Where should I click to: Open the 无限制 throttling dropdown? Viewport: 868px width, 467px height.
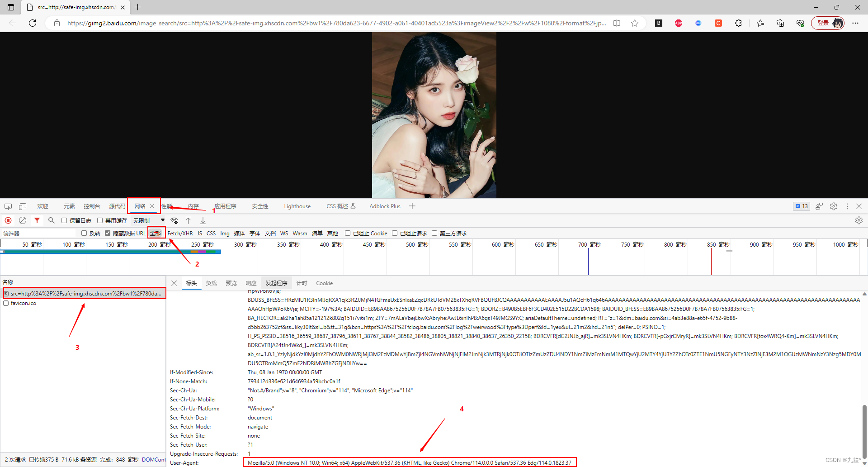145,220
